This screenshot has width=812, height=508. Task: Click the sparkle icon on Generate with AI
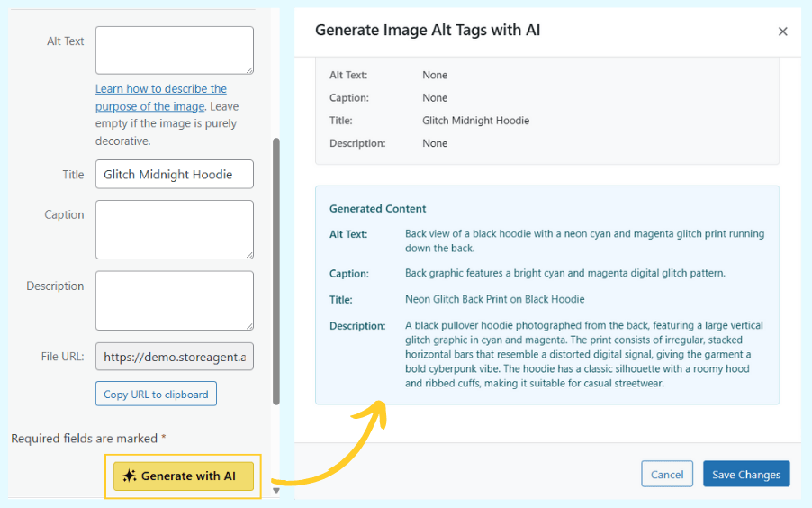130,476
